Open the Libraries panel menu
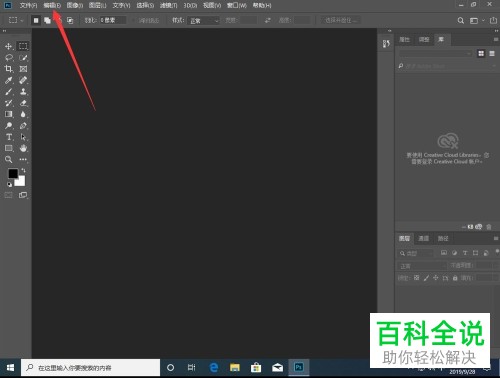The width and height of the screenshot is (500, 378). [496, 40]
